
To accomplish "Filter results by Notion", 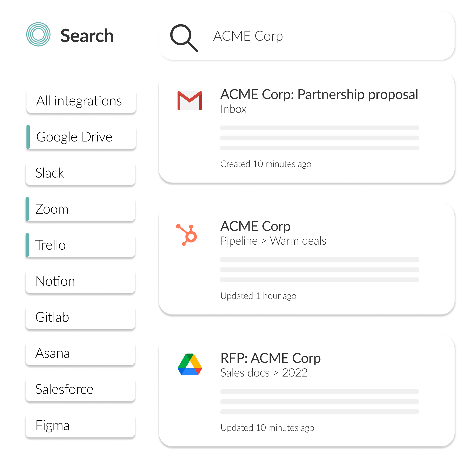I will [x=80, y=281].
